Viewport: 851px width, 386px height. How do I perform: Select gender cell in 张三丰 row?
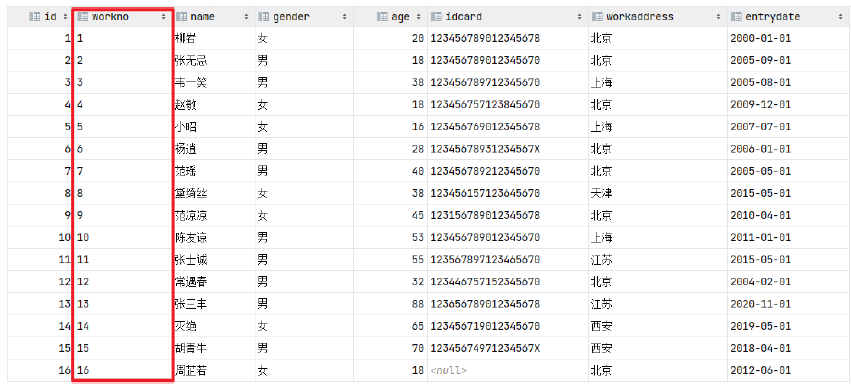click(304, 305)
